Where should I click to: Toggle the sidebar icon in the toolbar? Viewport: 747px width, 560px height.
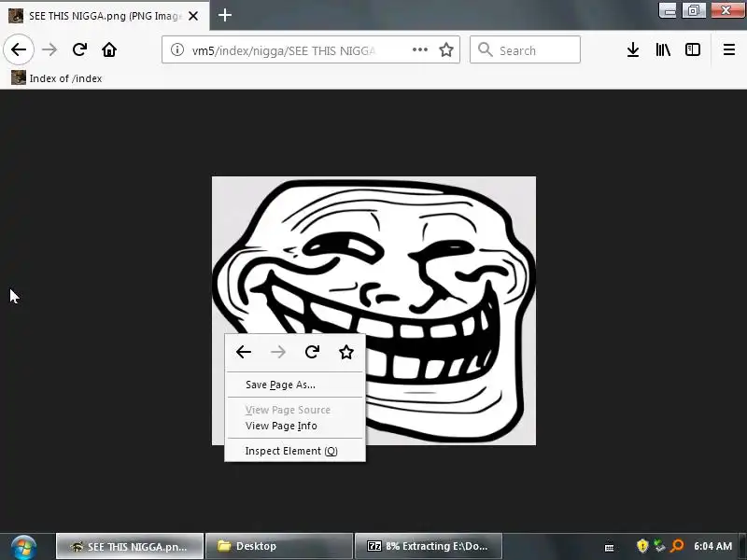pos(692,49)
